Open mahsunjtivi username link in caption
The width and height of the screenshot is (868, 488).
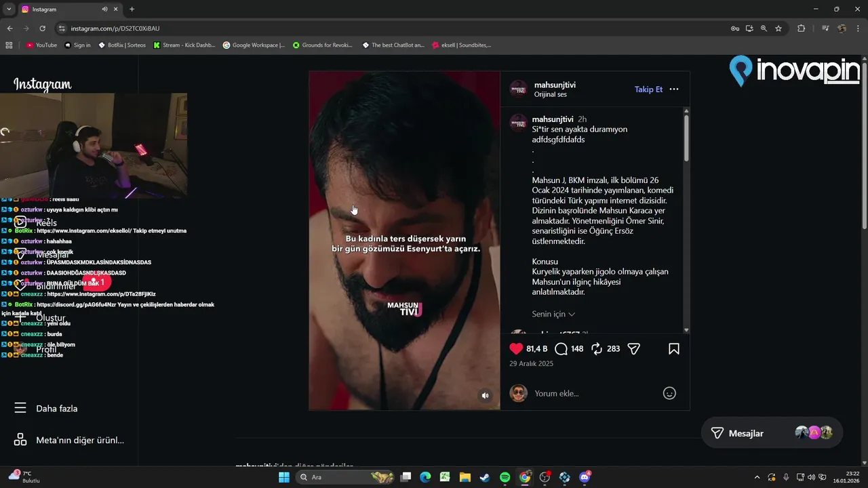click(553, 119)
